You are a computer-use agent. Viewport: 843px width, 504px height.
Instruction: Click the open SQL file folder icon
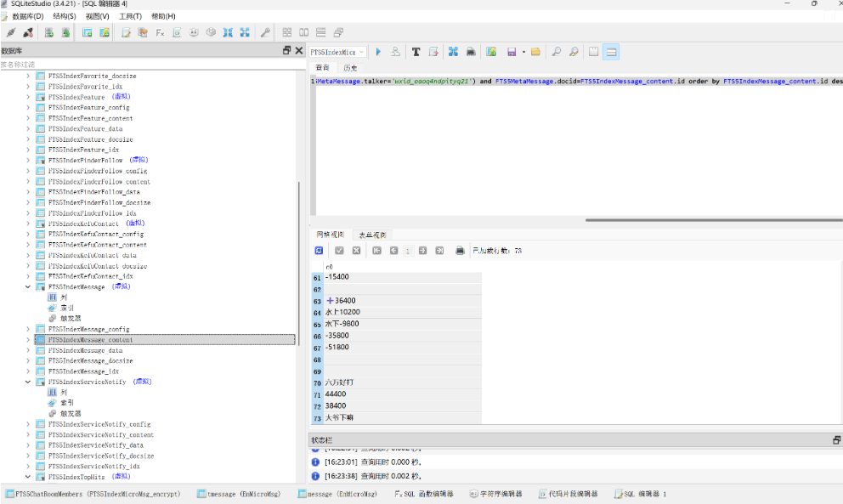pos(535,52)
